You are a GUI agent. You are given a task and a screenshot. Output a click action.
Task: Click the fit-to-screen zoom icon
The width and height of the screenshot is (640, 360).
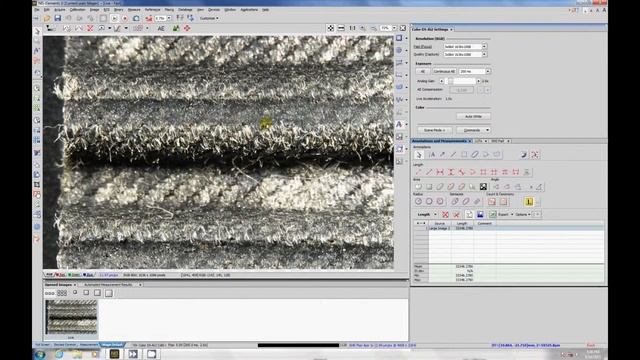331,28
